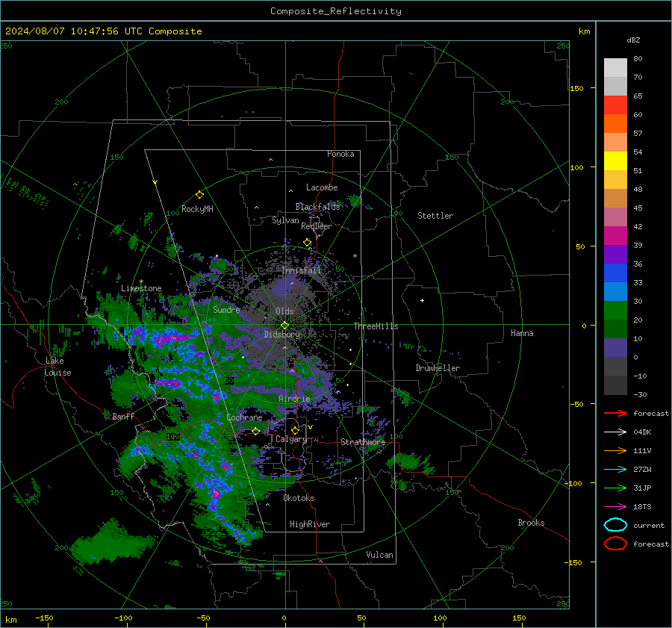This screenshot has height=628, width=672.
Task: Pick the bright green 20-30 dBZ swatch
Action: [615, 311]
